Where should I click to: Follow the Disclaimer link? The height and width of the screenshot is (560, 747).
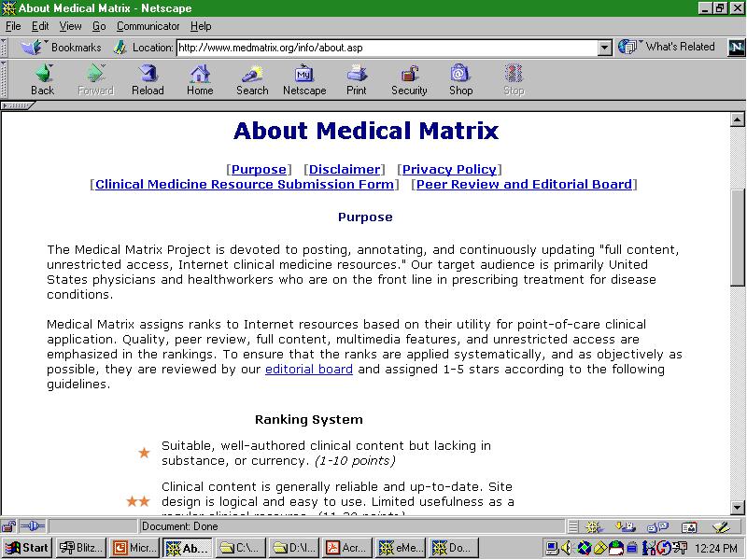(345, 170)
